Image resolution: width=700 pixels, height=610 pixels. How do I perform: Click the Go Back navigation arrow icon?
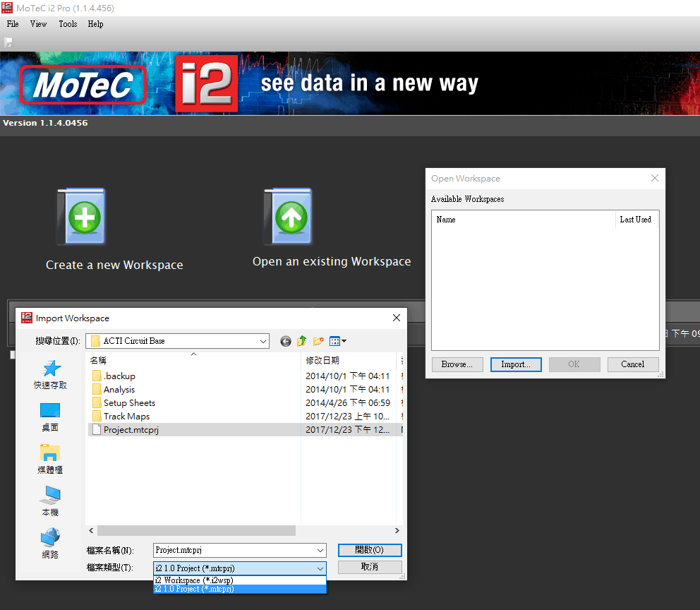click(x=285, y=341)
